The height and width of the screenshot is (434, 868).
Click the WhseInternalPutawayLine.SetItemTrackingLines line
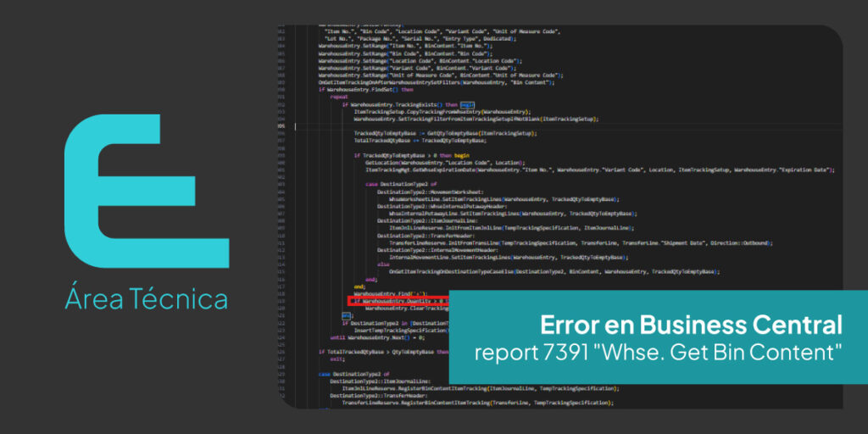pyautogui.click(x=513, y=213)
